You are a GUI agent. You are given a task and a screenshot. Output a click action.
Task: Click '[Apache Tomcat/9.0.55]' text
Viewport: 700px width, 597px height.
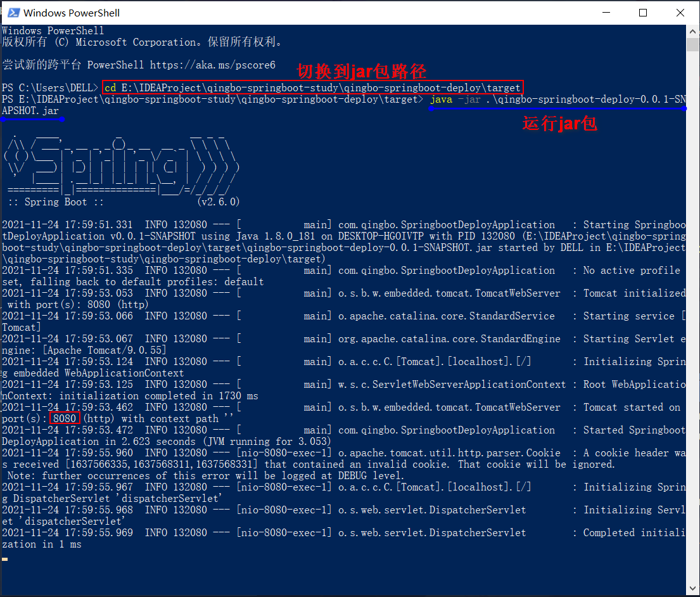[x=105, y=350]
